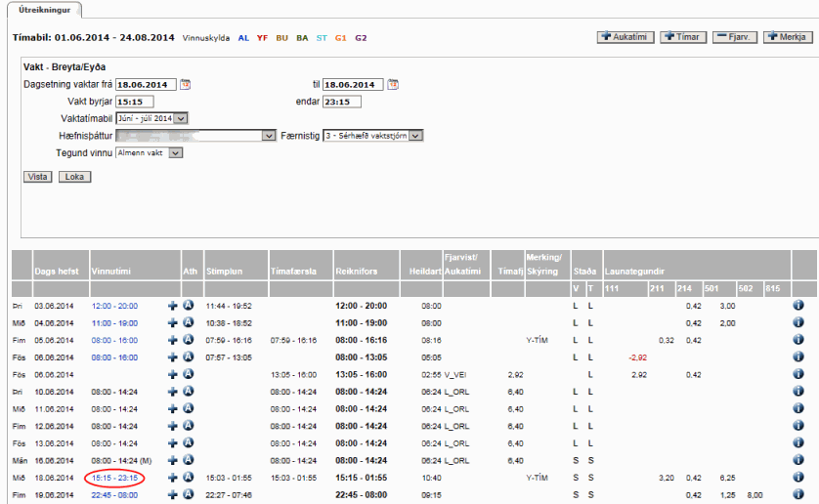
Task: Click Y-TÍM marking on 05.06.2014 row
Action: (x=537, y=341)
